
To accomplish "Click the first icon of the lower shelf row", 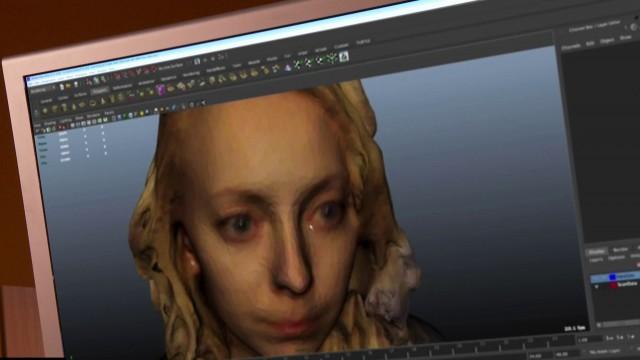I will click(x=45, y=110).
